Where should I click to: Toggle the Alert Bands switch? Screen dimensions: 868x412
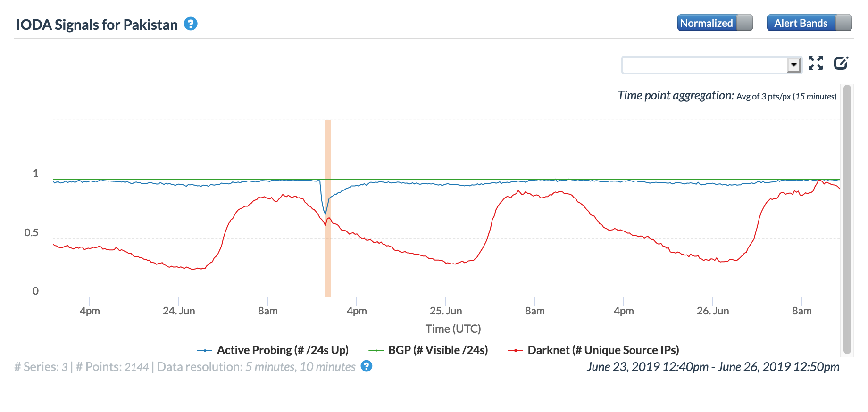[x=809, y=23]
